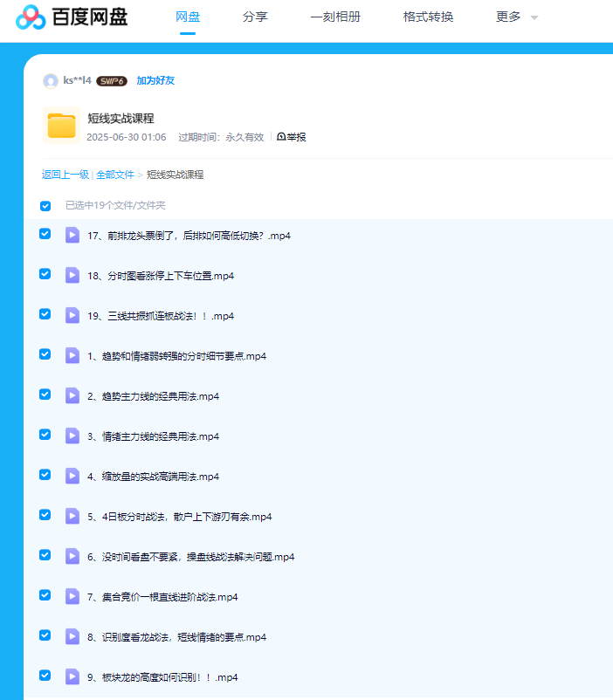The height and width of the screenshot is (700, 613).
Task: Open file 5、4日板分时战法，散户上下游刃有余.mp4
Action: point(179,517)
